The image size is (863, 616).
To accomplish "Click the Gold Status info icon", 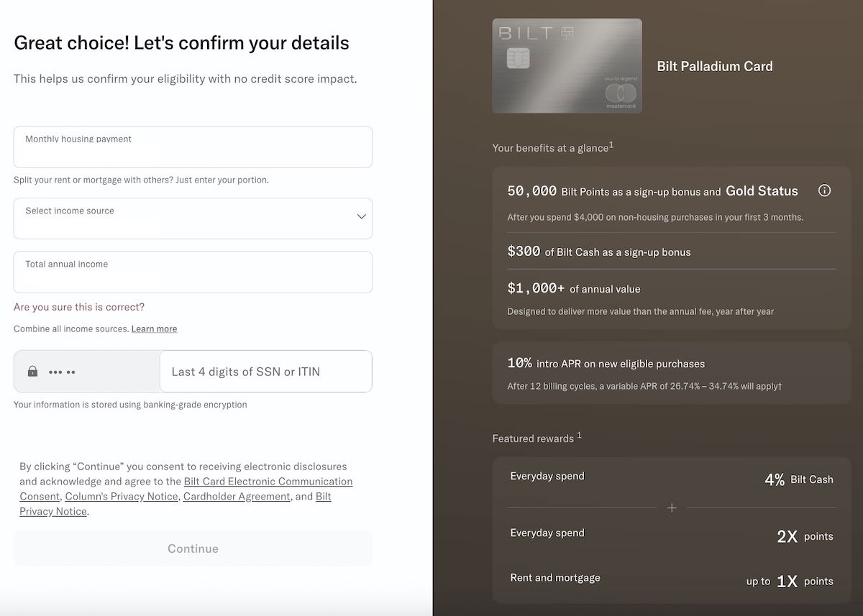I will click(824, 190).
